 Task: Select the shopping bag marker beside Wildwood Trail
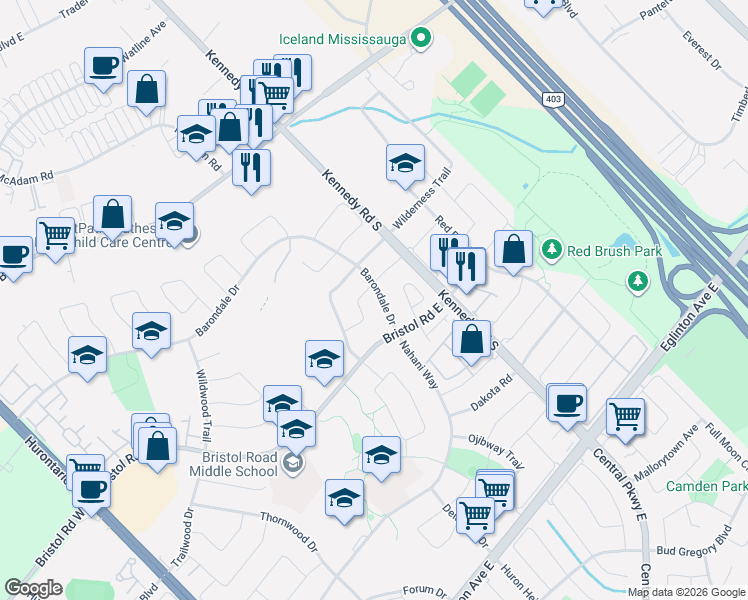(x=157, y=447)
